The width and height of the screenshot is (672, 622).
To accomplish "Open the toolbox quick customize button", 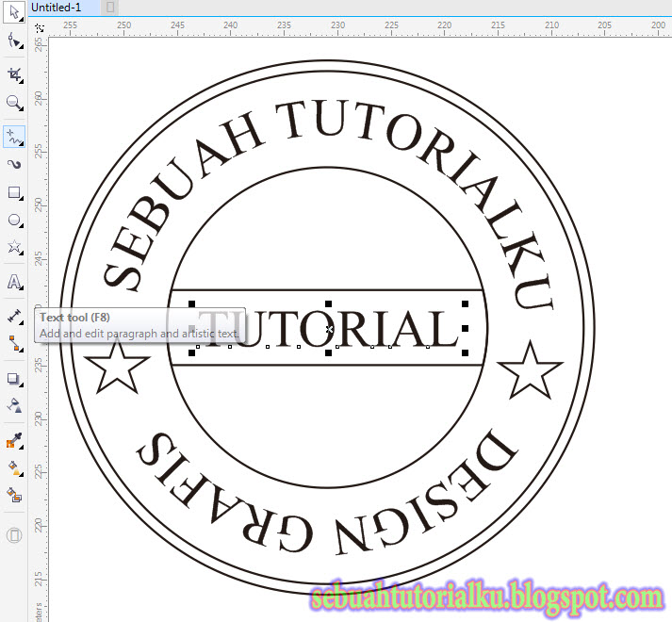I will tap(14, 535).
